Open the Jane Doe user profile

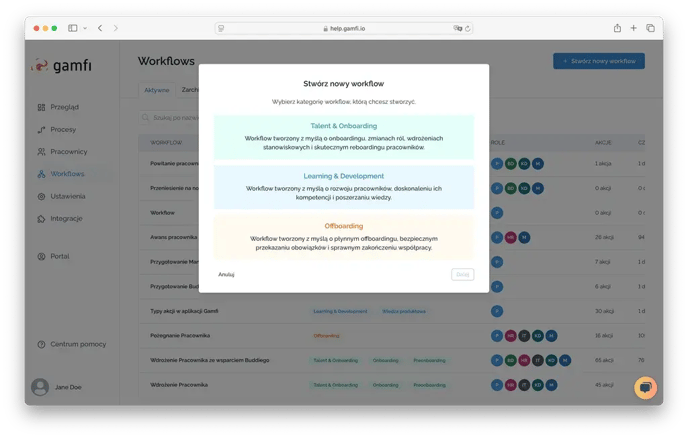click(60, 387)
